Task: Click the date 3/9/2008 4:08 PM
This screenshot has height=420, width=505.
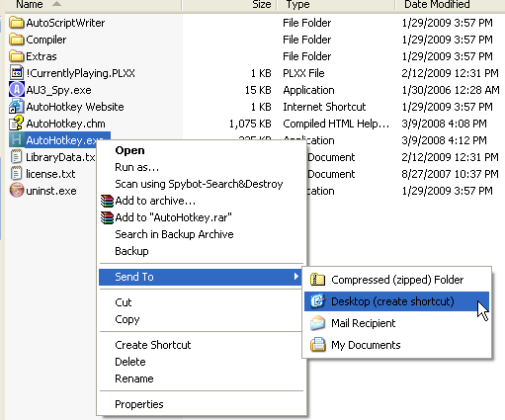Action: click(444, 124)
